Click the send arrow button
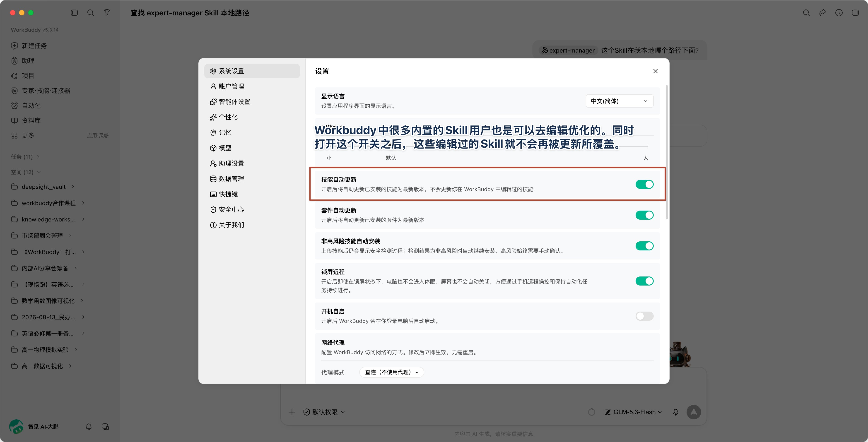 pos(693,412)
